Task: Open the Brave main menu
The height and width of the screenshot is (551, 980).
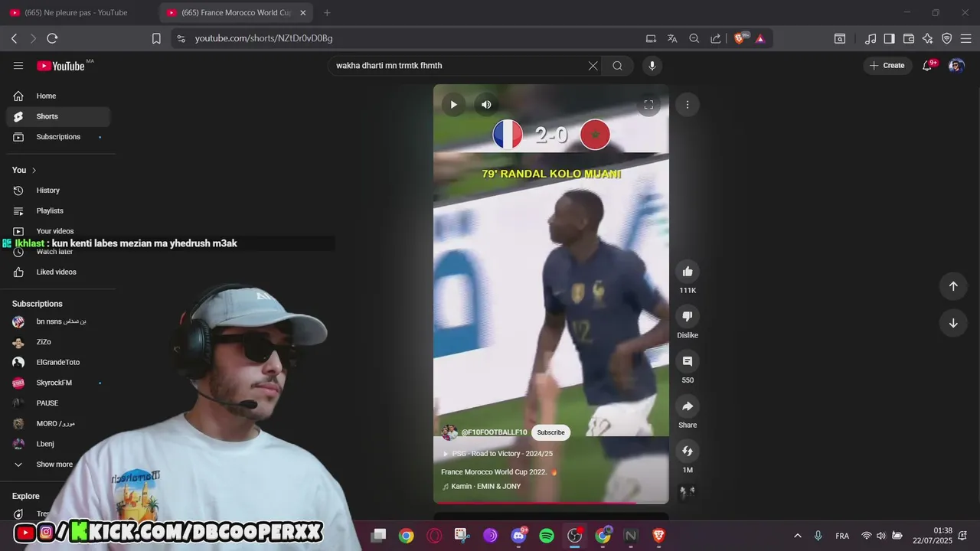Action: point(966,38)
